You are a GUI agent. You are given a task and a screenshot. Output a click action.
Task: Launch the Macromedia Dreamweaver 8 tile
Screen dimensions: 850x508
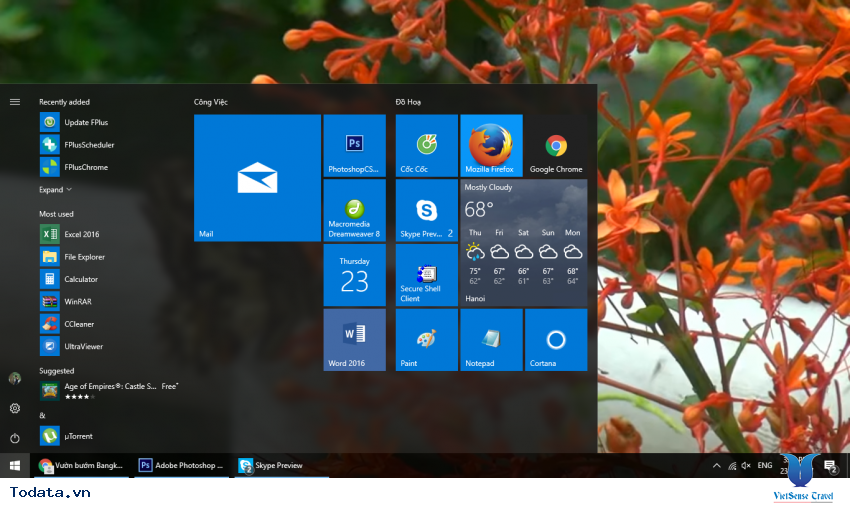[354, 210]
